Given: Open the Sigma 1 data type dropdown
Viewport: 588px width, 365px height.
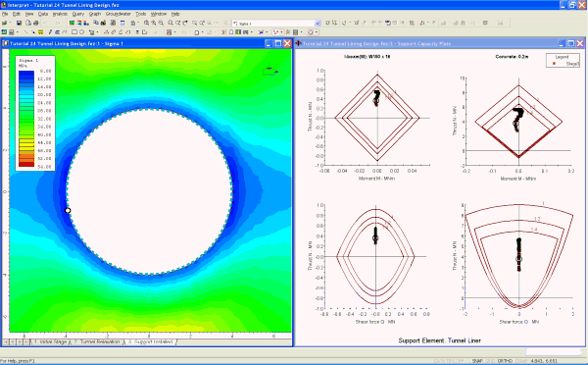Looking at the screenshot, I should tap(276, 24).
